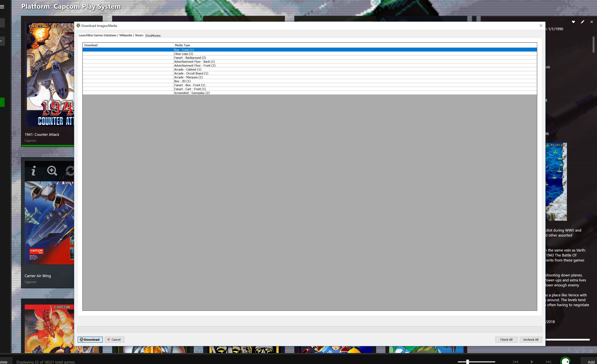Skip to the next track
597x364 pixels.
pyautogui.click(x=548, y=362)
